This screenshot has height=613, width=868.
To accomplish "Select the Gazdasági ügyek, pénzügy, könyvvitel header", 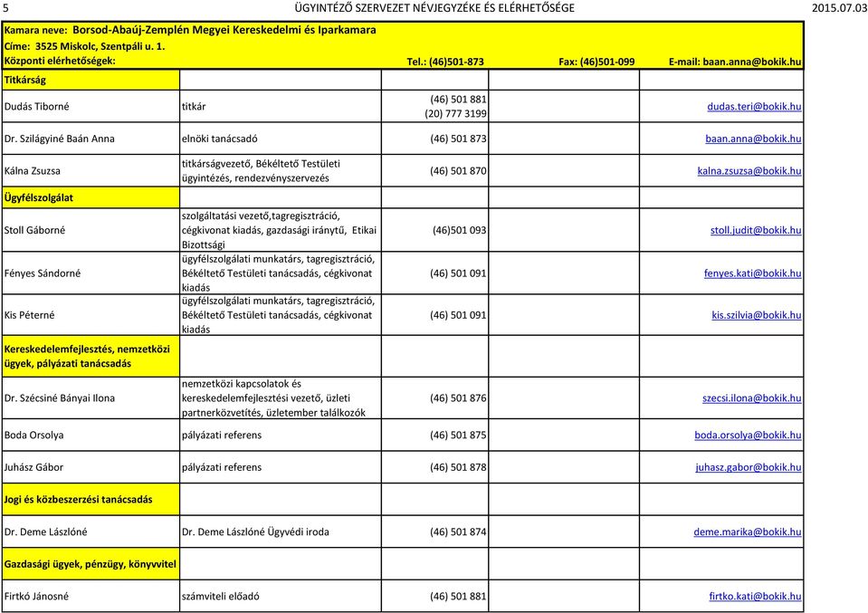I will pos(91,564).
